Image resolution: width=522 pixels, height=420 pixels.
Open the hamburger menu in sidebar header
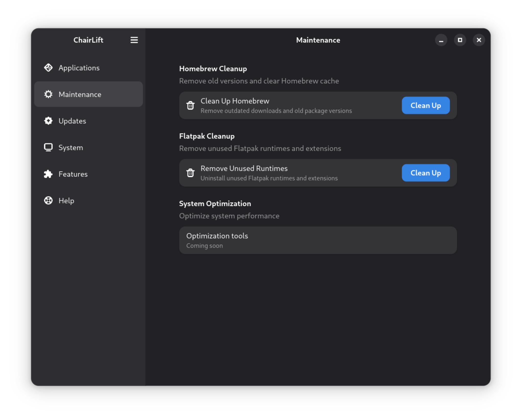pos(134,40)
